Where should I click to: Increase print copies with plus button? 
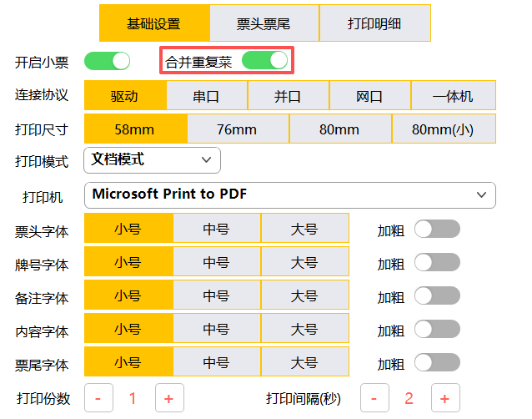pyautogui.click(x=168, y=399)
